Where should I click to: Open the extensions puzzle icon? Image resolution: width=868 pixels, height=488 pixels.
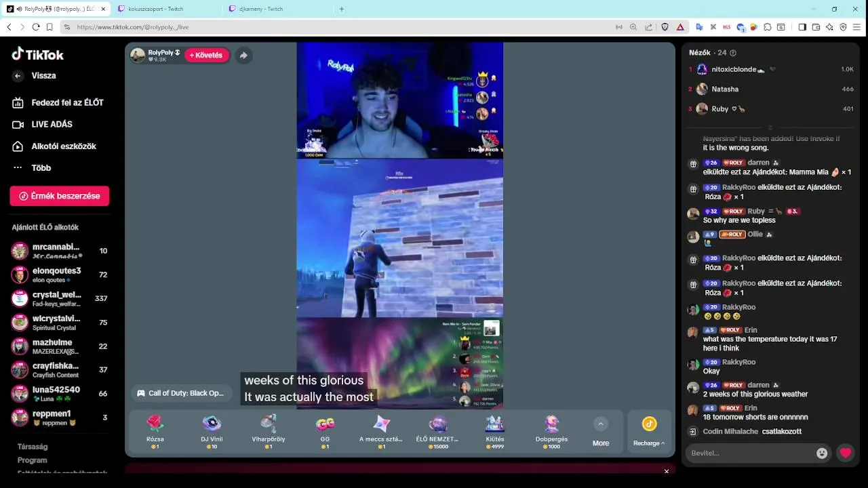pos(768,27)
